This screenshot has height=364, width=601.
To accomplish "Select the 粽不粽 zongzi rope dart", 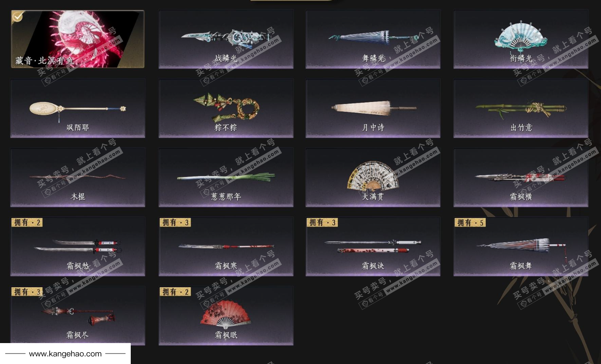I will point(226,108).
